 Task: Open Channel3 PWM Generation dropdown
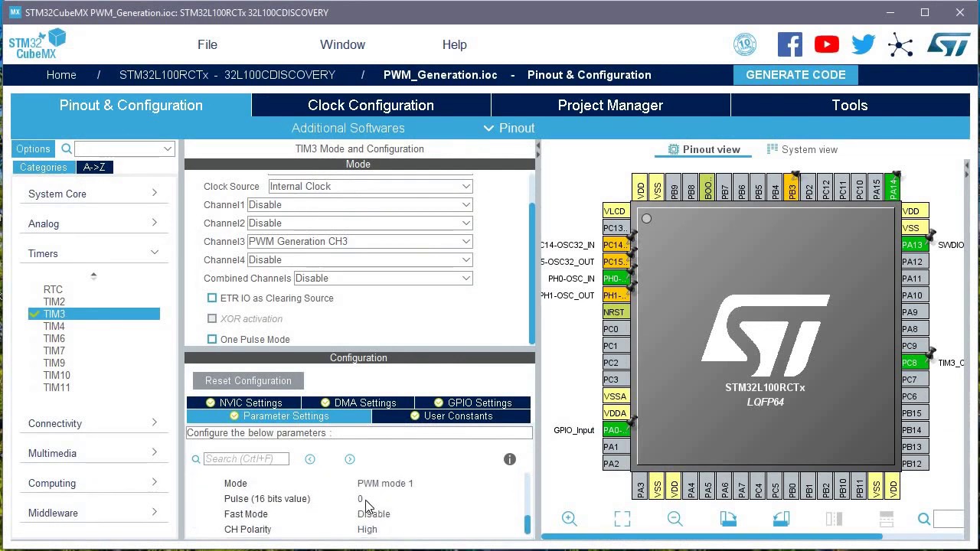coord(360,241)
